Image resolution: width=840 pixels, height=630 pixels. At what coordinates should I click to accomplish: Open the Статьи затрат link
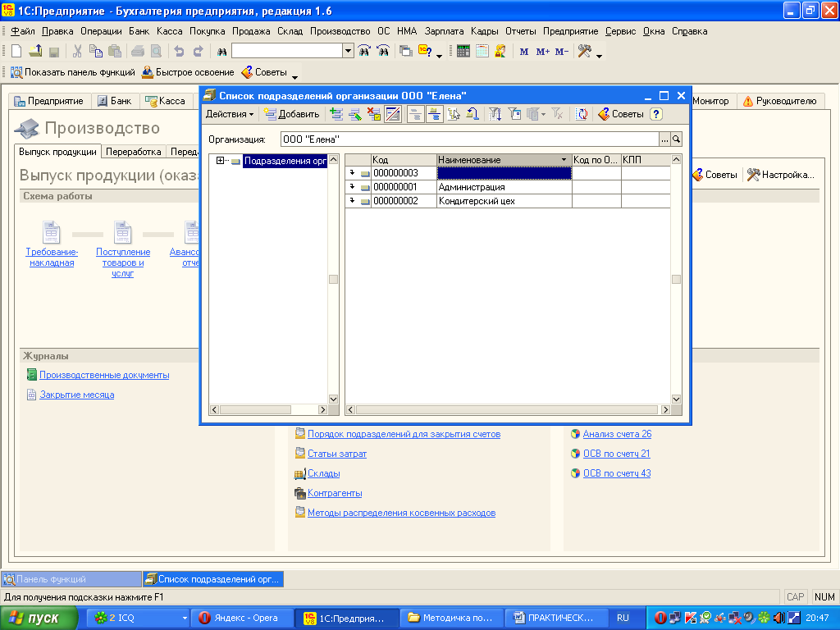click(337, 454)
